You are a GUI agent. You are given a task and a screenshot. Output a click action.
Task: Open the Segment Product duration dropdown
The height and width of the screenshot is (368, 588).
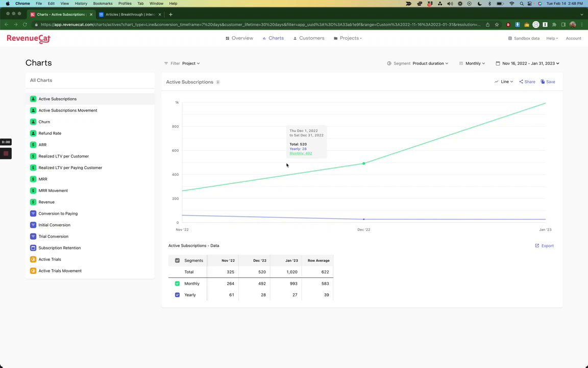pyautogui.click(x=430, y=63)
